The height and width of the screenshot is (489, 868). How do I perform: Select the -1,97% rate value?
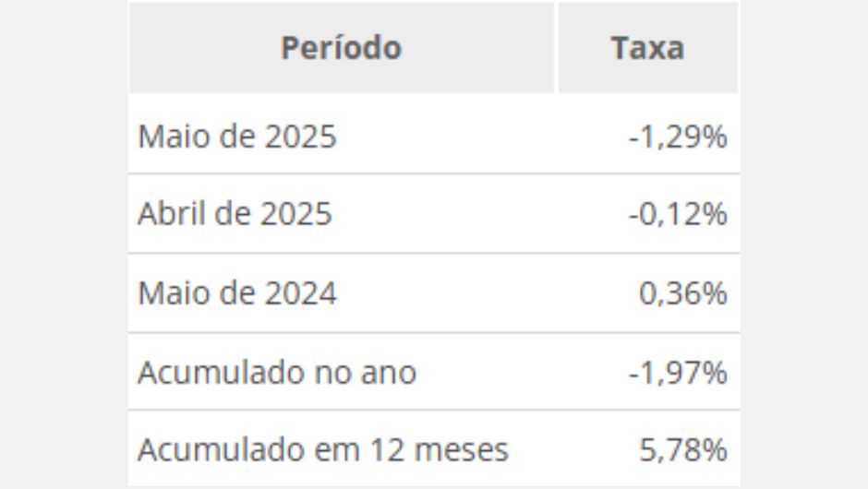pyautogui.click(x=678, y=372)
